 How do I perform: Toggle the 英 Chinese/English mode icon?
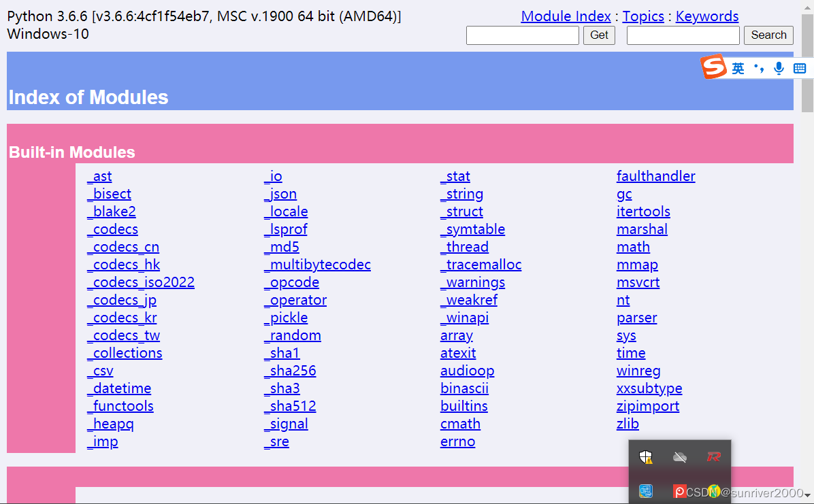click(738, 68)
